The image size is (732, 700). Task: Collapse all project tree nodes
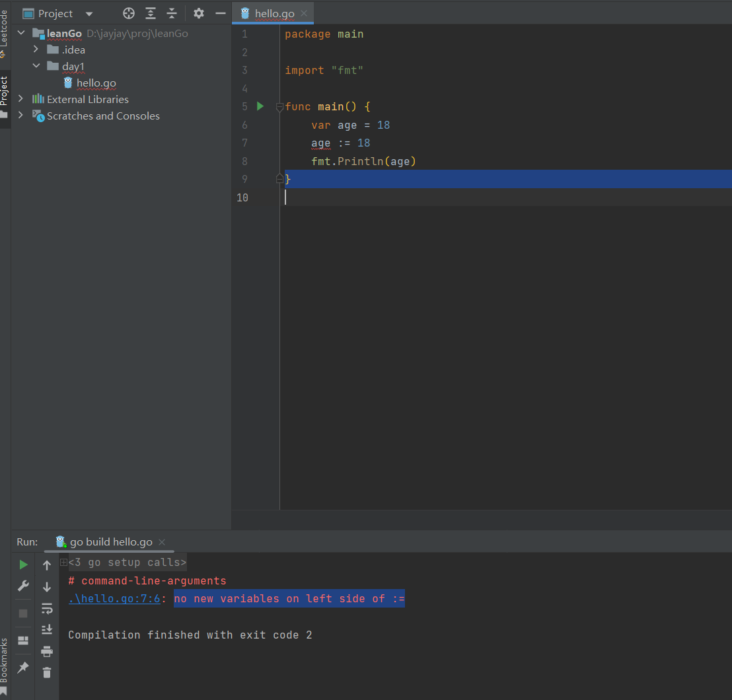pos(172,13)
